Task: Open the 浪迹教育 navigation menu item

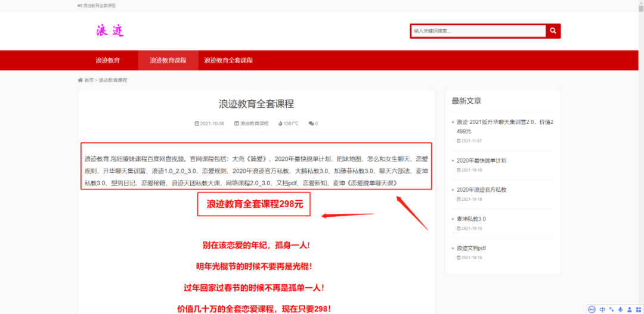Action: coord(108,60)
